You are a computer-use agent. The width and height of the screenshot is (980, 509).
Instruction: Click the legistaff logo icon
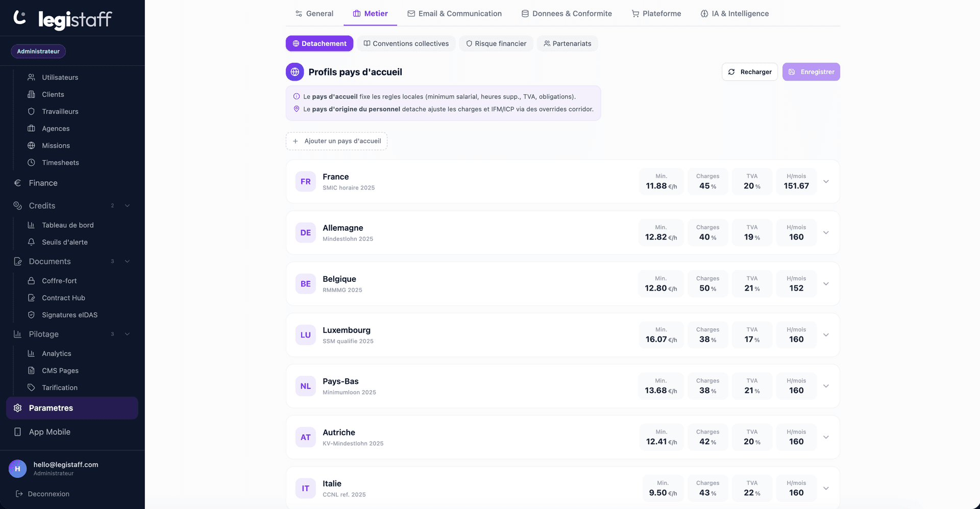click(x=19, y=17)
